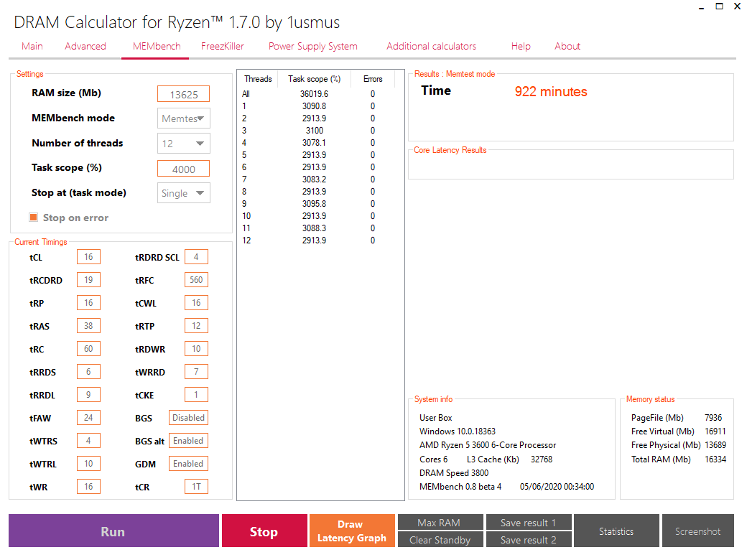This screenshot has width=747, height=560.
Task: Select thread 3 row value 3100
Action: click(x=315, y=131)
